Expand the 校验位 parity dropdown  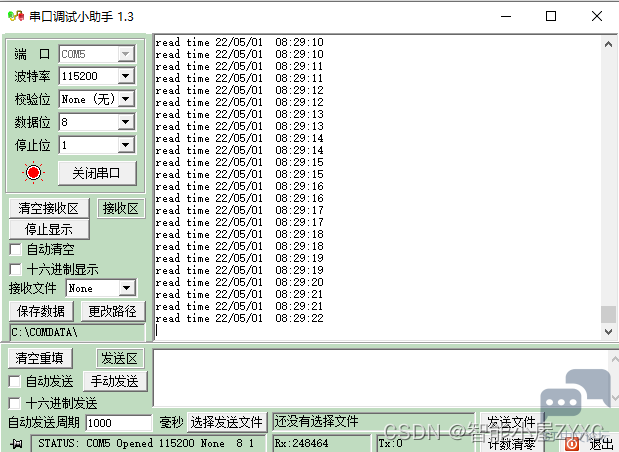[126, 99]
